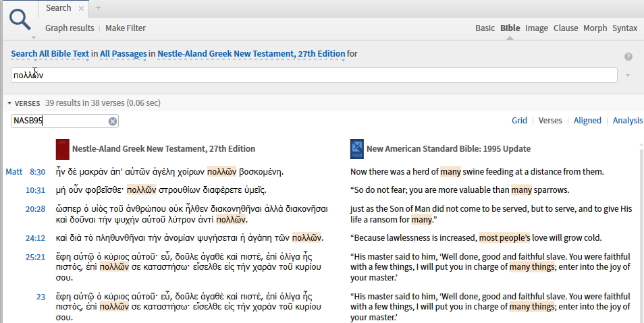Switch to the Clause search type
This screenshot has width=644, height=323.
566,28
